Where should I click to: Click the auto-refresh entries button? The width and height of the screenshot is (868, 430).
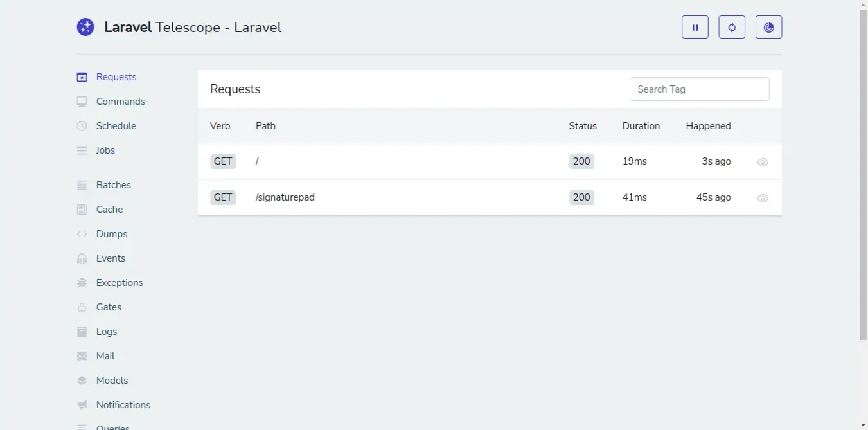pyautogui.click(x=732, y=28)
